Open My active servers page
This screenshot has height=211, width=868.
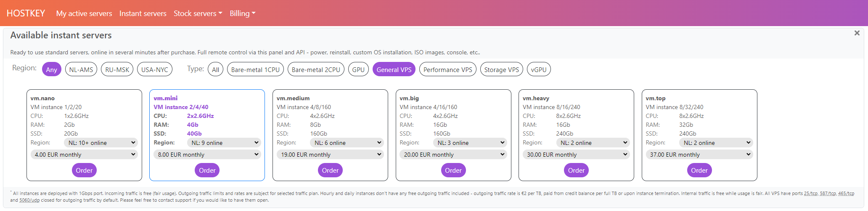84,13
